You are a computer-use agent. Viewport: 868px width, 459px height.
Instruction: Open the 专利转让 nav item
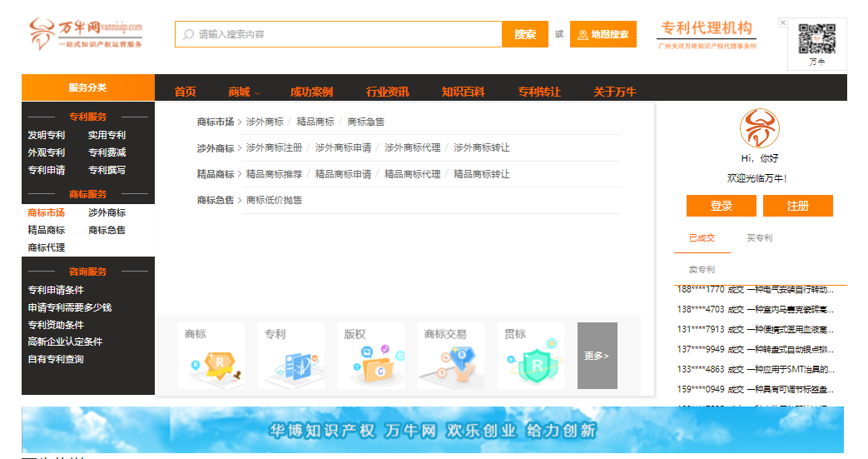539,92
